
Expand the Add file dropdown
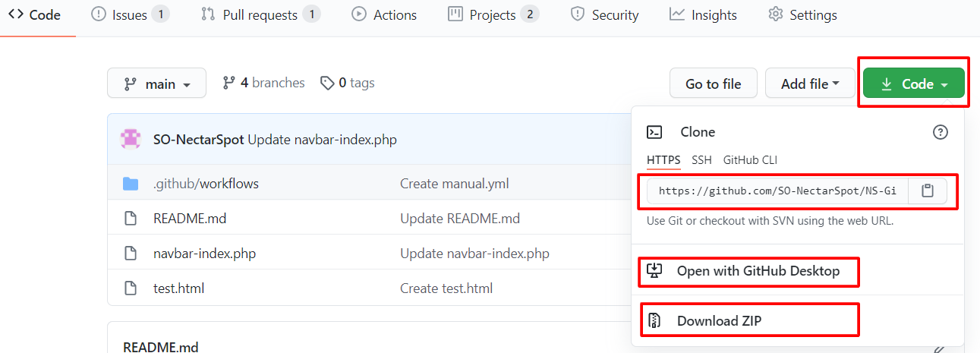[810, 84]
